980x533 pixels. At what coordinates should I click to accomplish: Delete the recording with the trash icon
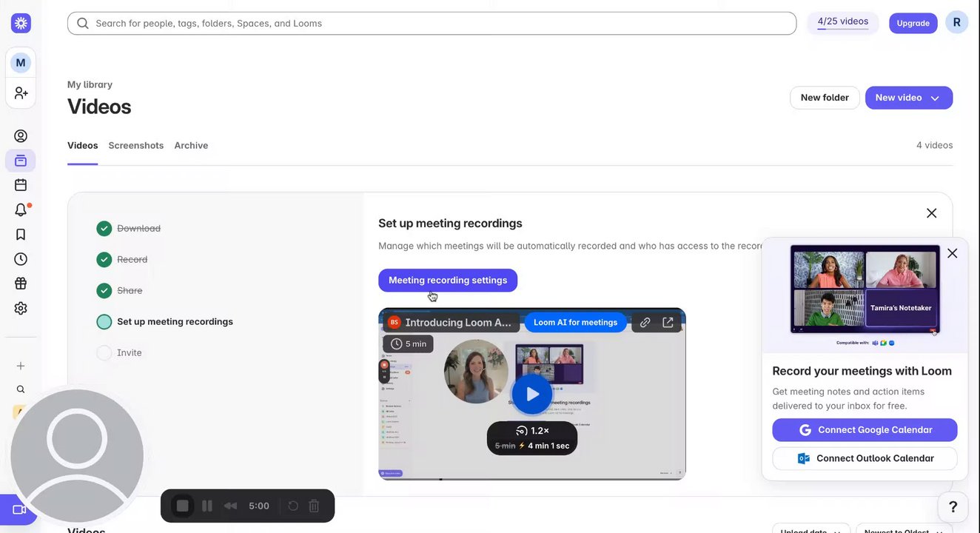(x=314, y=506)
